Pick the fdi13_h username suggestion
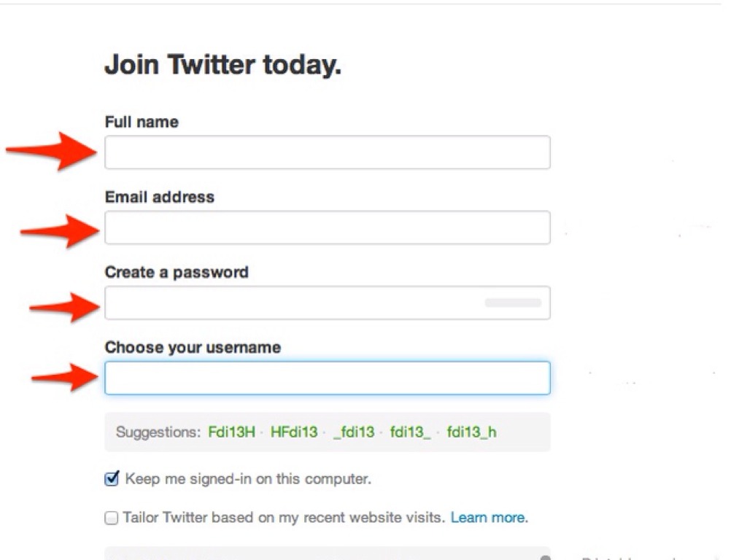Viewport: 747px width, 560px height. 471,432
